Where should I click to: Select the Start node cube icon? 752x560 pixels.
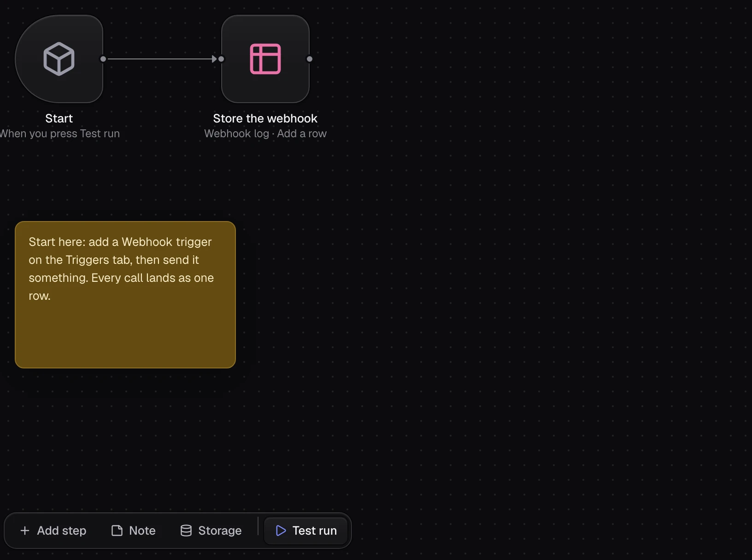tap(59, 59)
